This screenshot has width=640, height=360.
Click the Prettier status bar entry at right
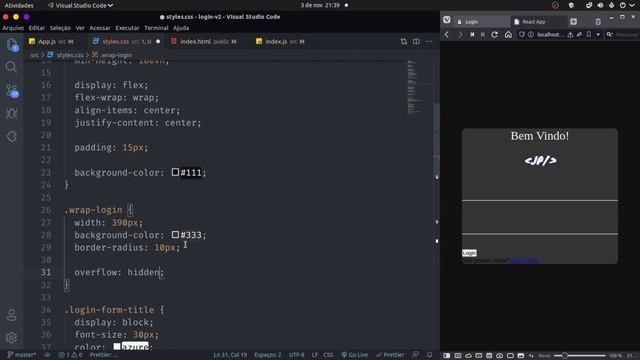point(390,355)
